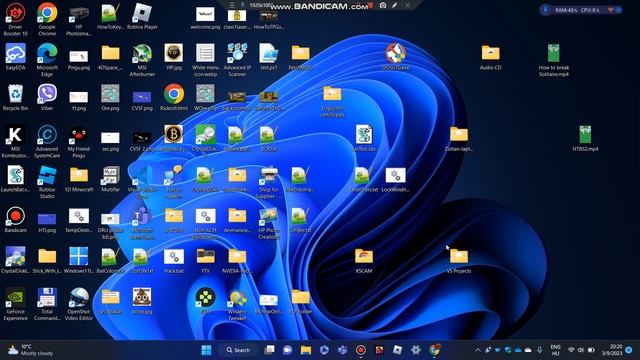Image resolution: width=640 pixels, height=360 pixels.
Task: Click the Bandicam overlay camera screenshot icon
Action: (x=383, y=5)
